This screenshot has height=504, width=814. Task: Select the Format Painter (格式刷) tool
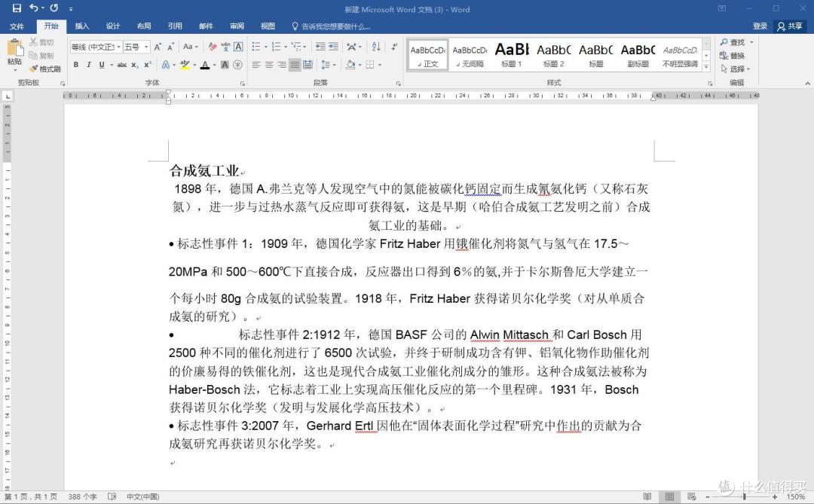(44, 69)
